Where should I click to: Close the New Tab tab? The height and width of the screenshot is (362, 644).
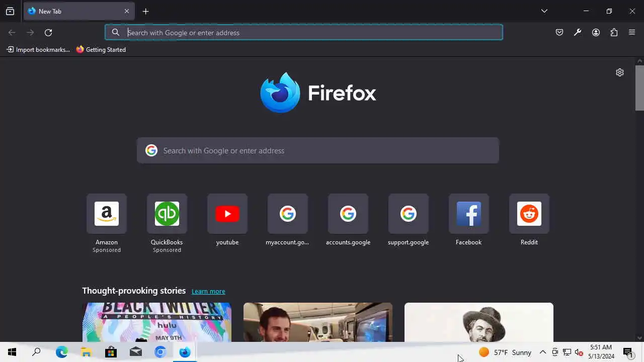click(126, 11)
